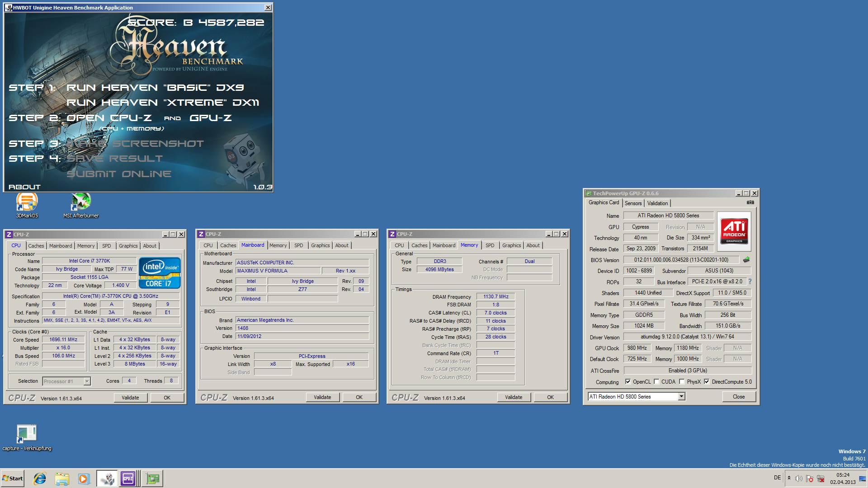
Task: Click the Show Desktop button in tray
Action: pyautogui.click(x=863, y=478)
